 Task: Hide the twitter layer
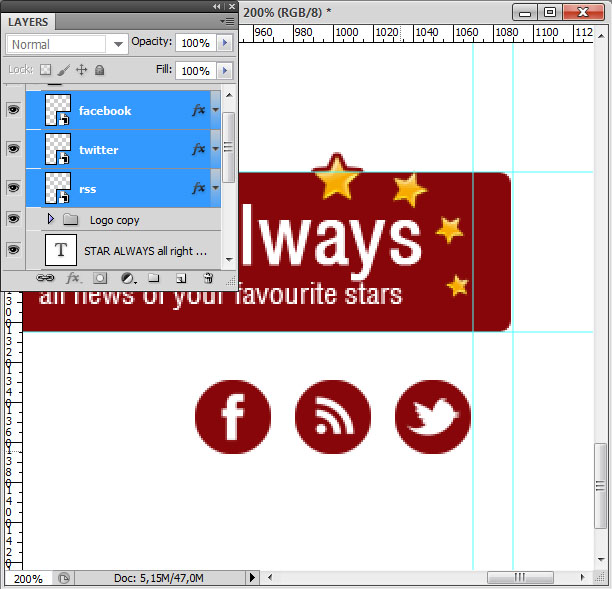pyautogui.click(x=14, y=149)
